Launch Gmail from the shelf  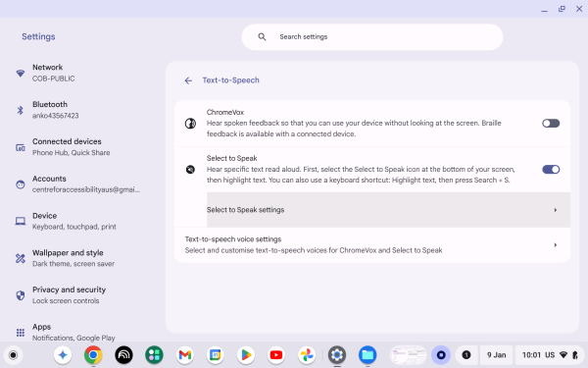[185, 355]
